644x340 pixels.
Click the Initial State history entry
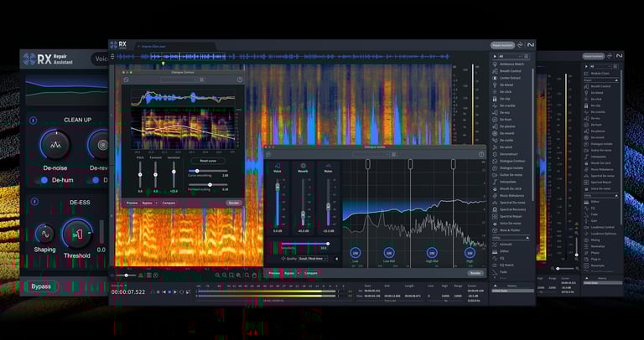(513, 291)
